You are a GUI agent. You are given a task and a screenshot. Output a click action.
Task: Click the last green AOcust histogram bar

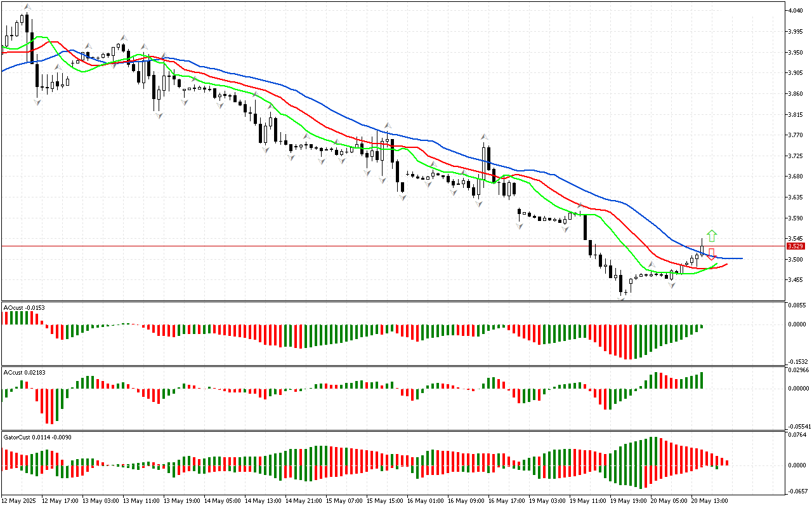[702, 327]
